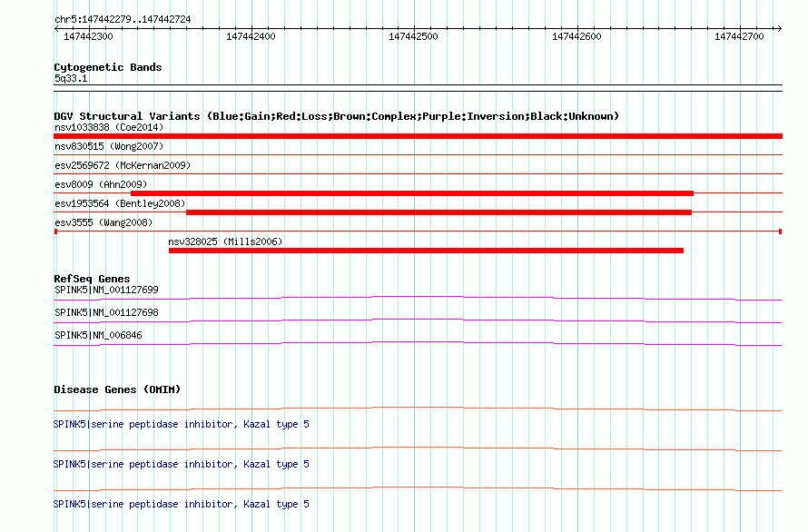The width and height of the screenshot is (808, 532).
Task: Click the thin red esv2569672 variant line
Action: (x=418, y=173)
